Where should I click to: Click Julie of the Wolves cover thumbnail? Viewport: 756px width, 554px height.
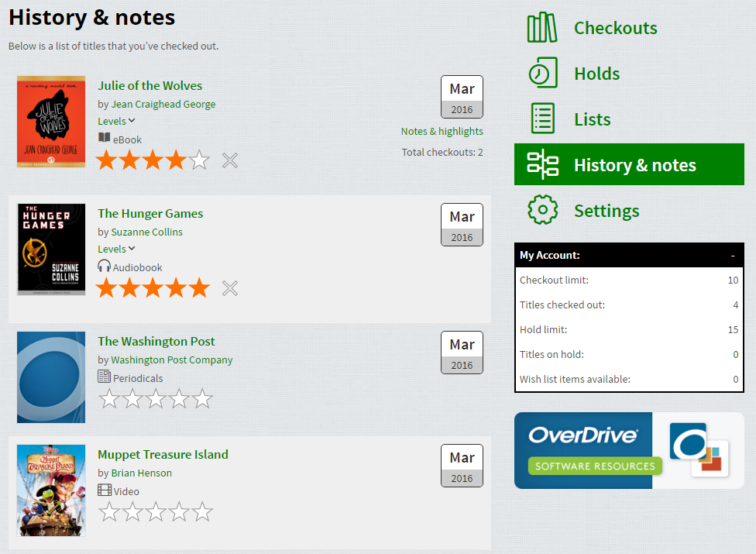(51, 122)
